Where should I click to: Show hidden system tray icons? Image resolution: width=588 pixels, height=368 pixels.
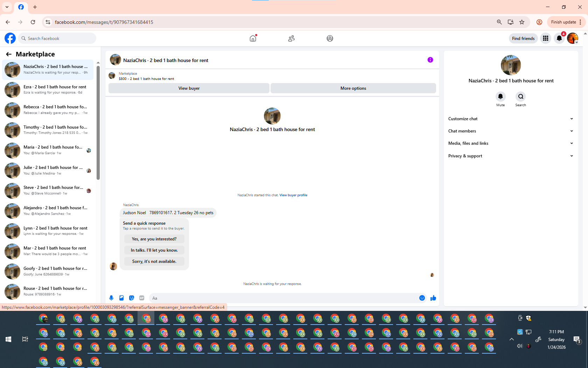coord(511,339)
